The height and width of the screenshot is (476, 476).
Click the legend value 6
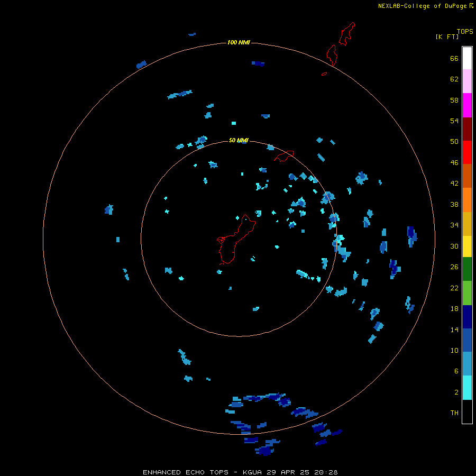pos(456,371)
